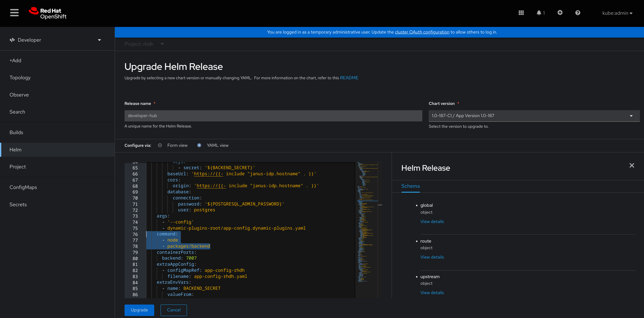View notifications via the bell icon
The image size is (644, 318).
(539, 13)
